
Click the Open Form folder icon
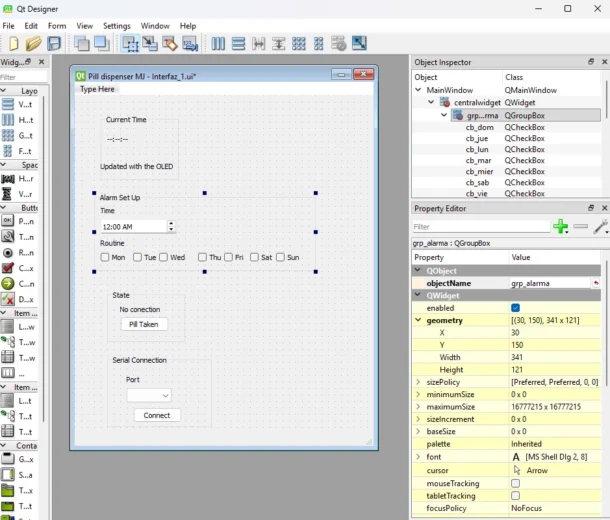(x=33, y=43)
